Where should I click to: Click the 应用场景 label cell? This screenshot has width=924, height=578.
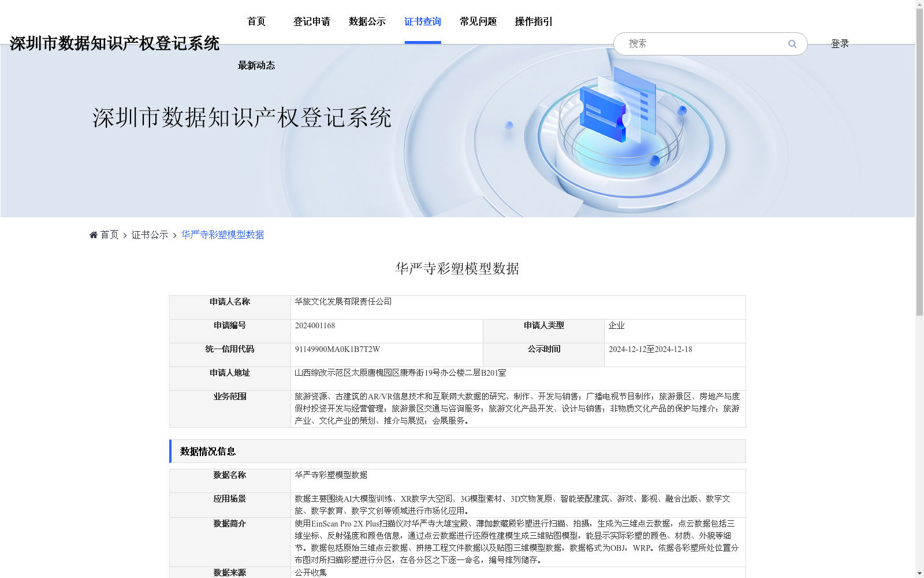click(230, 505)
